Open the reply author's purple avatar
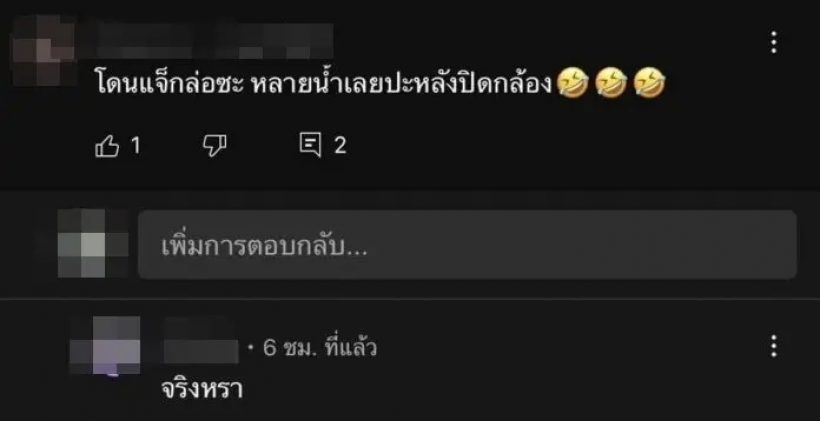Image resolution: width=820 pixels, height=421 pixels. (105, 346)
